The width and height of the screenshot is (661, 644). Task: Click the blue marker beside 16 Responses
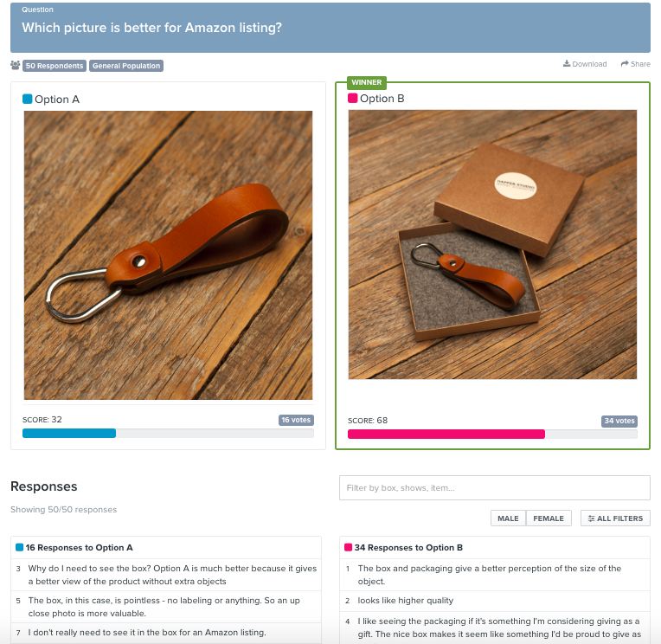point(19,547)
